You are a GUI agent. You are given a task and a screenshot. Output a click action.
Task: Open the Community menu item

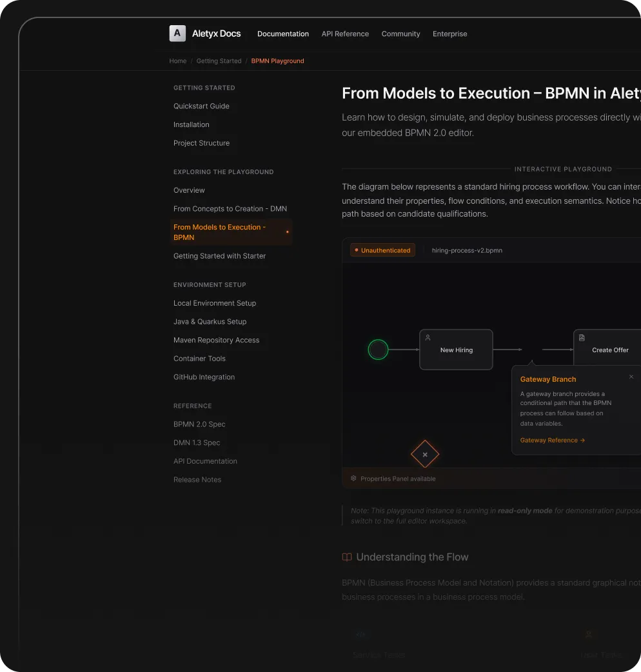pos(400,34)
